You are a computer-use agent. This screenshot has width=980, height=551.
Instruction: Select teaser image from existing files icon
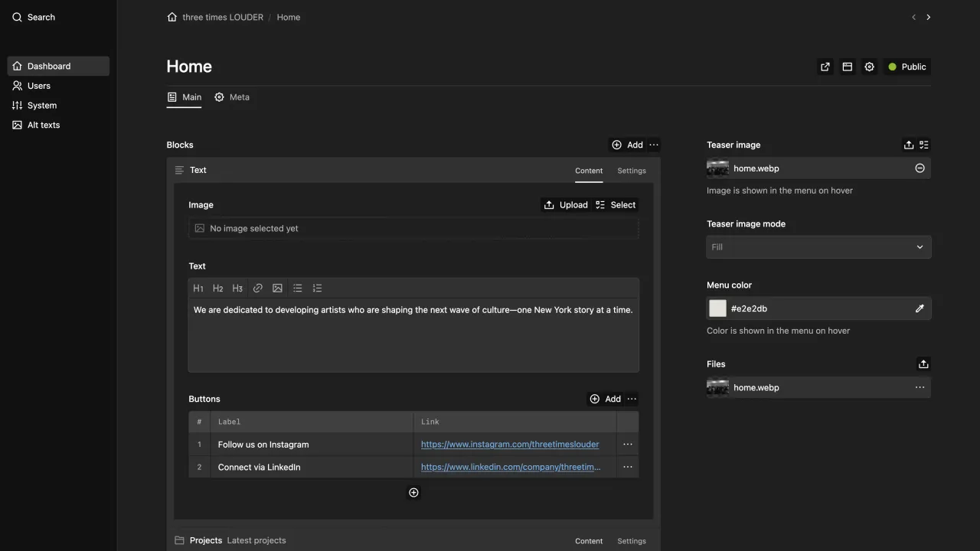(924, 145)
